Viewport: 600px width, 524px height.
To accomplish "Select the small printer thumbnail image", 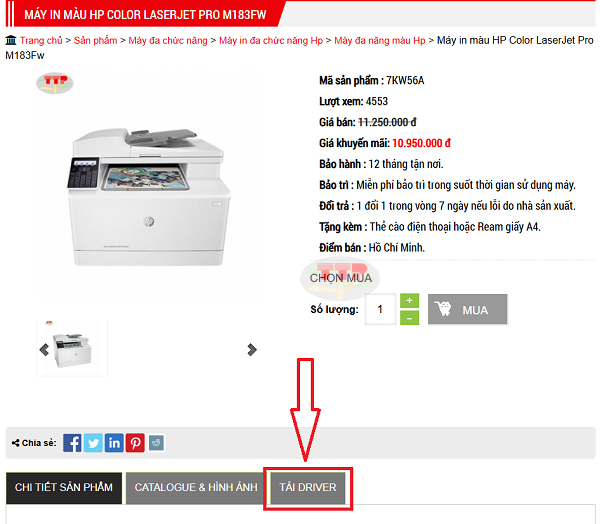I will click(x=72, y=349).
